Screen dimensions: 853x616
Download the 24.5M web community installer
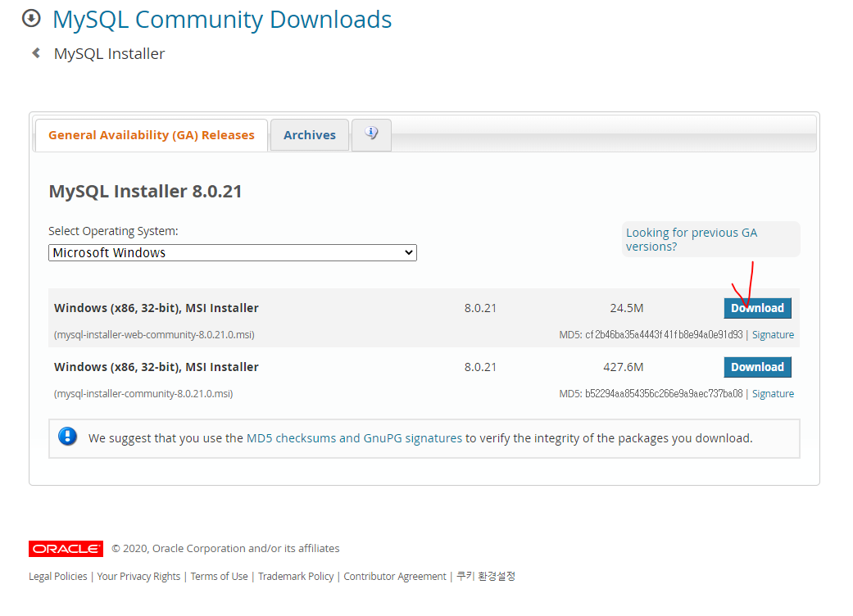click(x=757, y=308)
